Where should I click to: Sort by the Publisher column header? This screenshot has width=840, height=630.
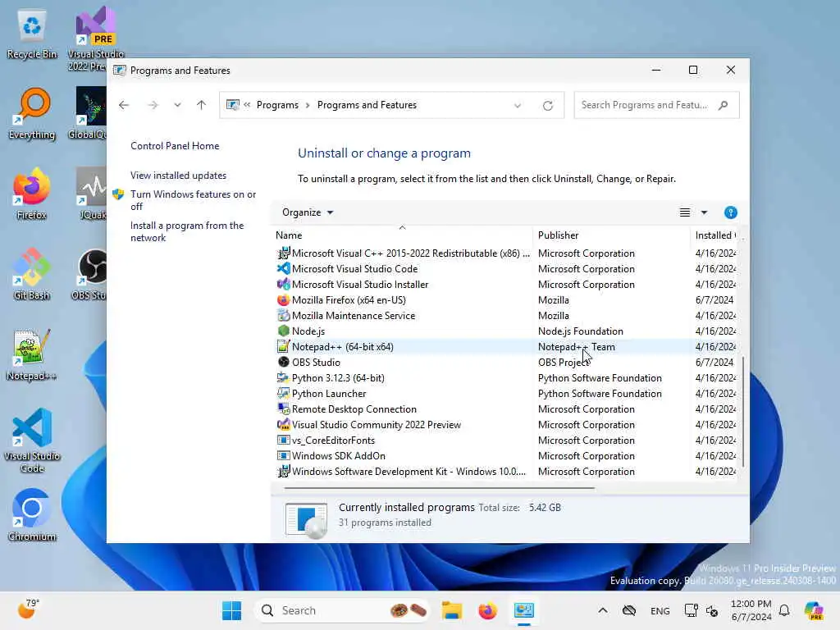[612, 235]
